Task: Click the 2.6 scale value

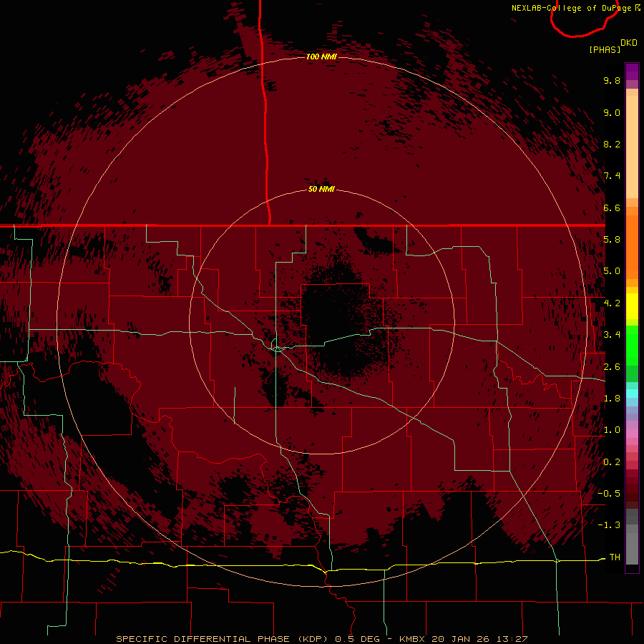Action: (612, 367)
